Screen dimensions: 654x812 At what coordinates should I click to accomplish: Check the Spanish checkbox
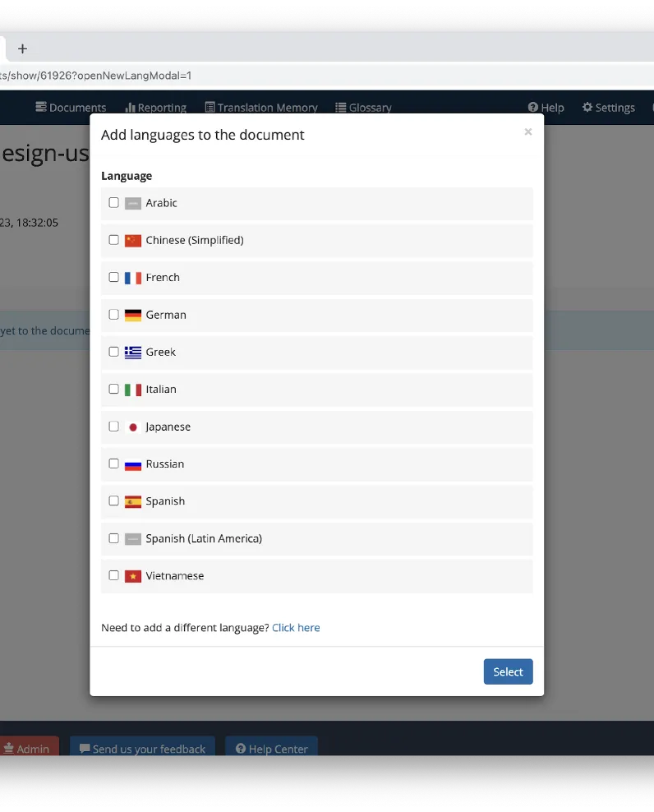(114, 501)
